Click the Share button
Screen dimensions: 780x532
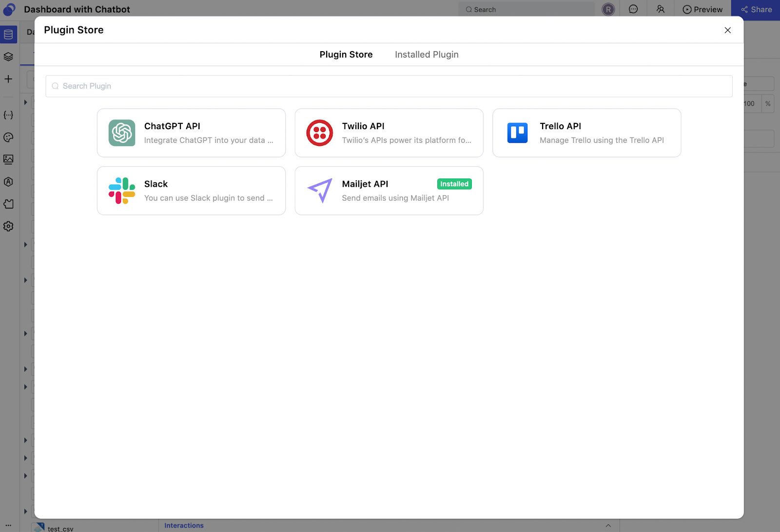click(x=756, y=9)
